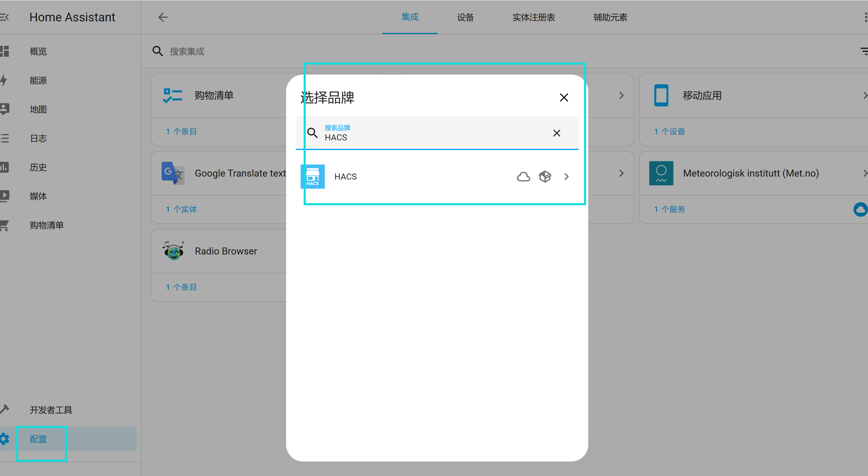Open 配置 in the sidebar
Viewport: 868px width, 476px height.
tap(38, 439)
